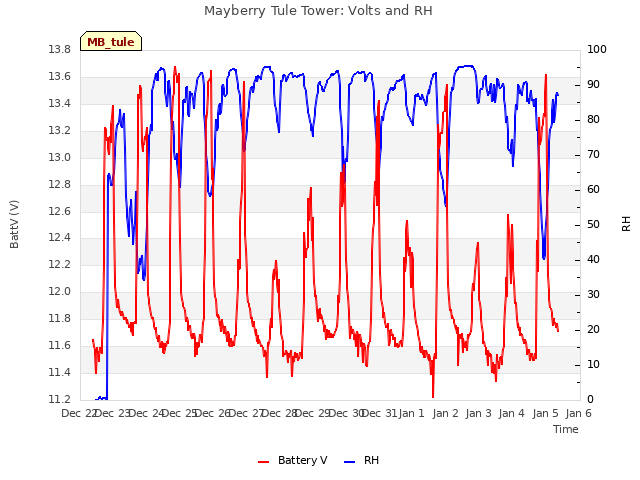
Task: Click the 10 tick on the RH axis
Action: pyautogui.click(x=593, y=364)
